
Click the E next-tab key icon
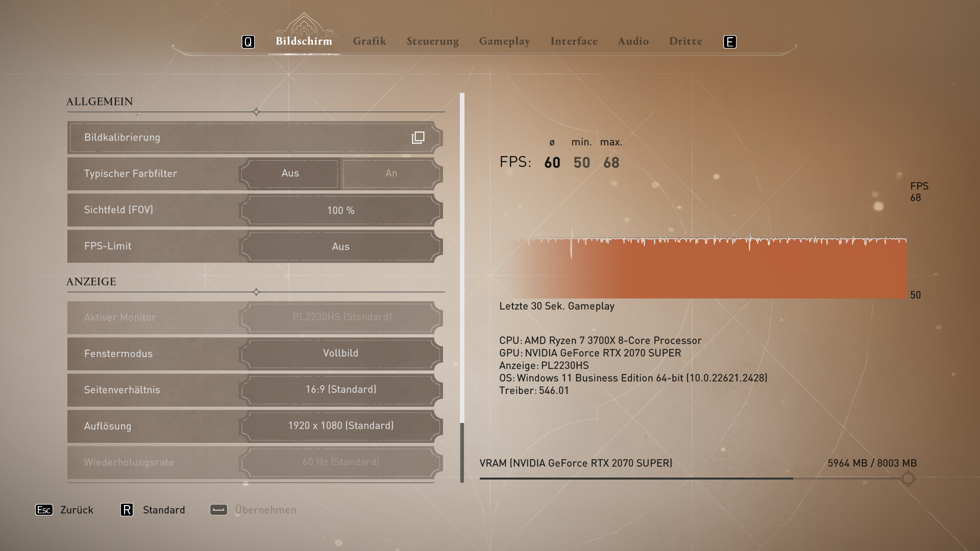point(730,42)
